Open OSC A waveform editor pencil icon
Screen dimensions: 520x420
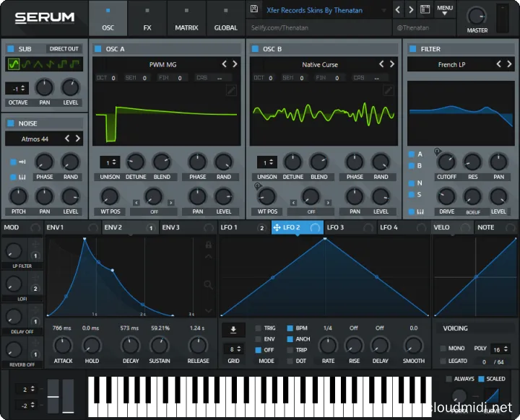pyautogui.click(x=231, y=90)
